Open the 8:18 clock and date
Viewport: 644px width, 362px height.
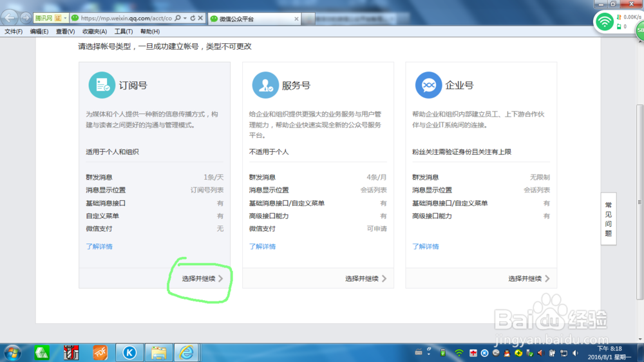tap(610, 353)
